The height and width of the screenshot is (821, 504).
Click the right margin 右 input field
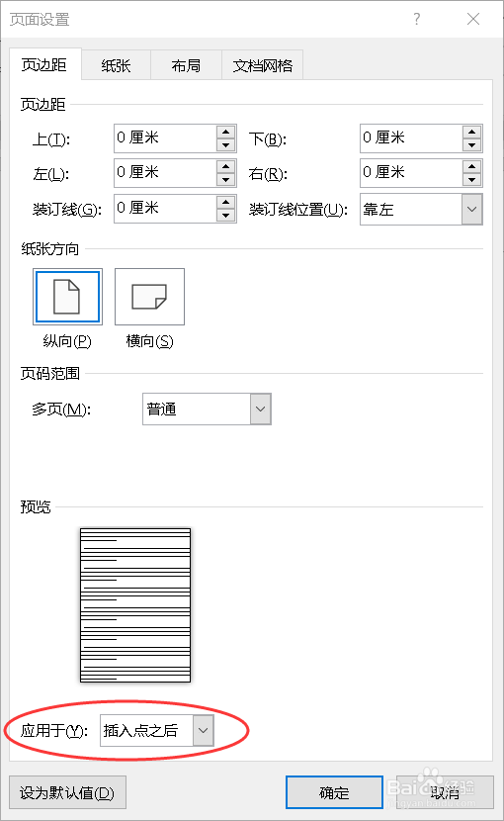coord(411,173)
